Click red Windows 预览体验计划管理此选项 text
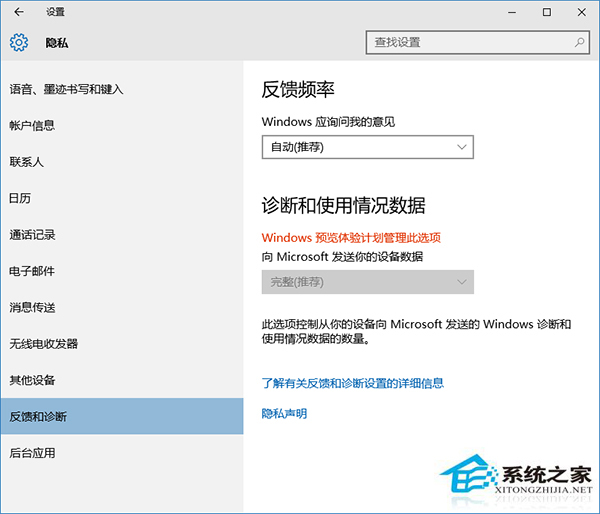This screenshot has width=600, height=514. pyautogui.click(x=351, y=238)
